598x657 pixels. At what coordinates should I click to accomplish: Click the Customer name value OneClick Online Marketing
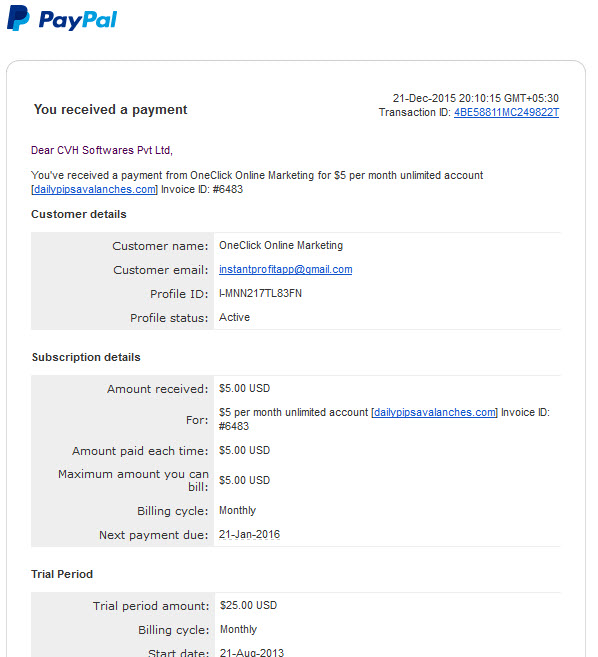(281, 245)
